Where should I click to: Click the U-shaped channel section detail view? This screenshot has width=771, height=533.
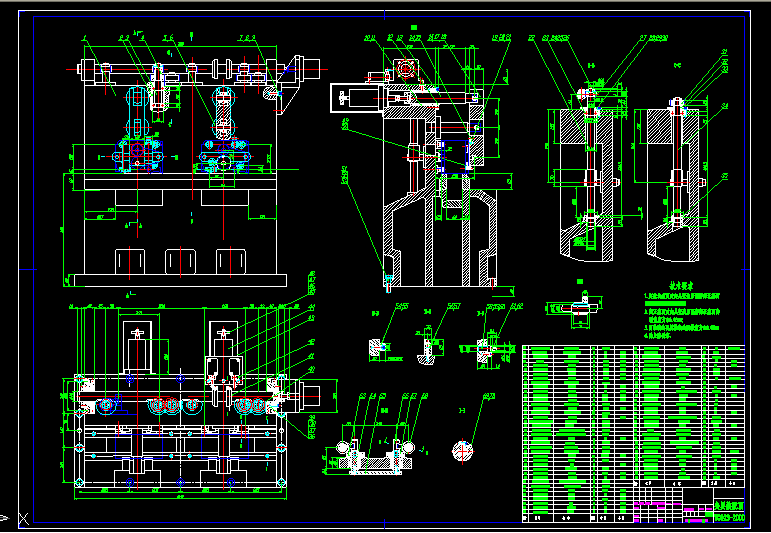point(376,457)
